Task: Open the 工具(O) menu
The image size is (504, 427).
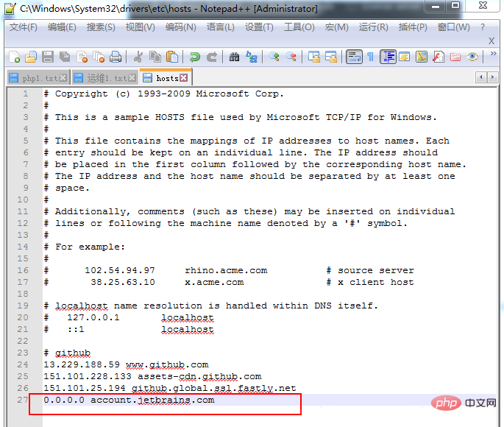Action: click(299, 27)
